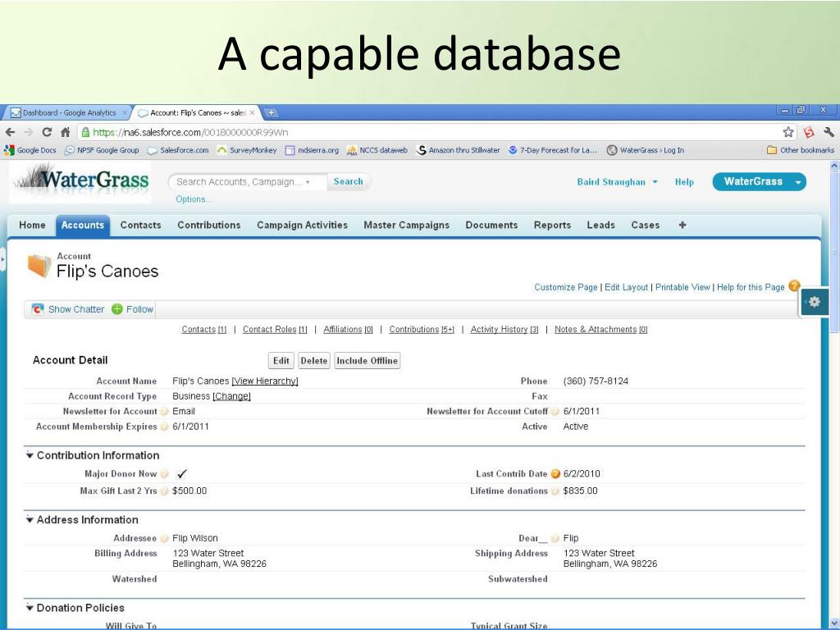
Task: Click the orange help question mark icon
Action: tap(794, 286)
